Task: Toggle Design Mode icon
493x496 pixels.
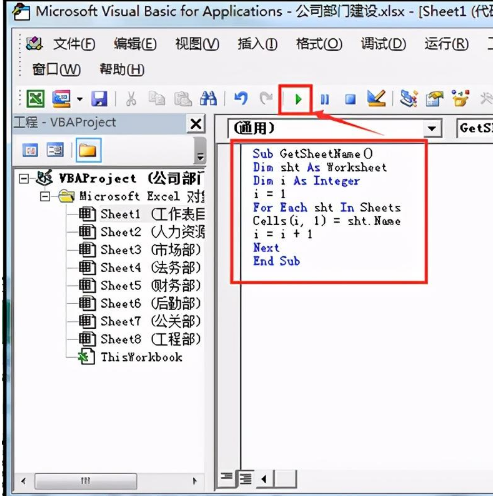Action: [376, 99]
